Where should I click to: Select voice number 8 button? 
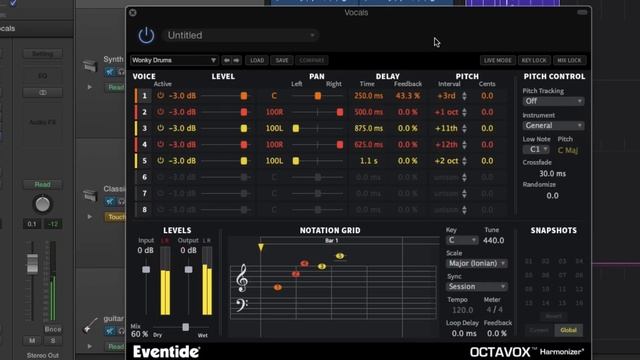[x=144, y=210]
